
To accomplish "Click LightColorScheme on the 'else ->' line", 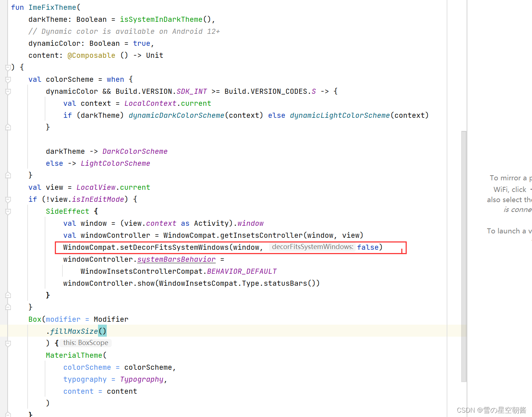I will [x=115, y=163].
